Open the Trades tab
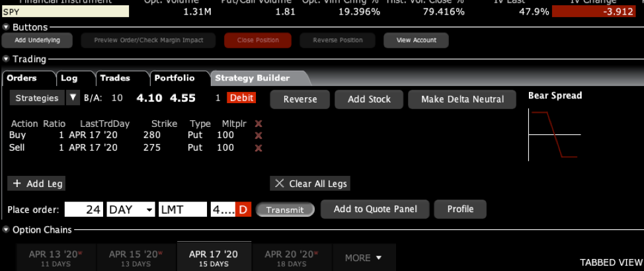The image size is (644, 271). point(115,78)
